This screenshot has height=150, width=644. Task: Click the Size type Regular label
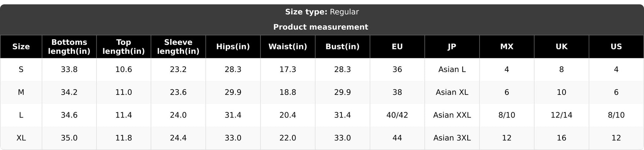322,12
